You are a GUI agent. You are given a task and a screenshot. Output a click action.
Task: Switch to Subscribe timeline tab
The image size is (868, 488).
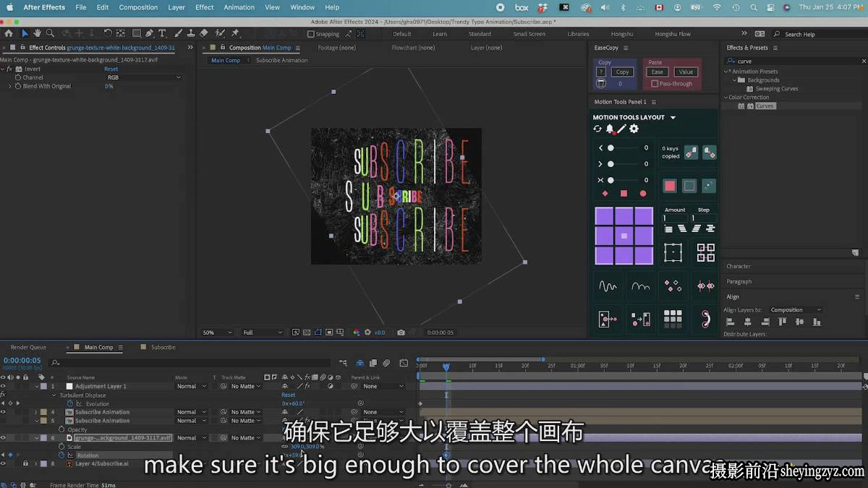coord(163,347)
